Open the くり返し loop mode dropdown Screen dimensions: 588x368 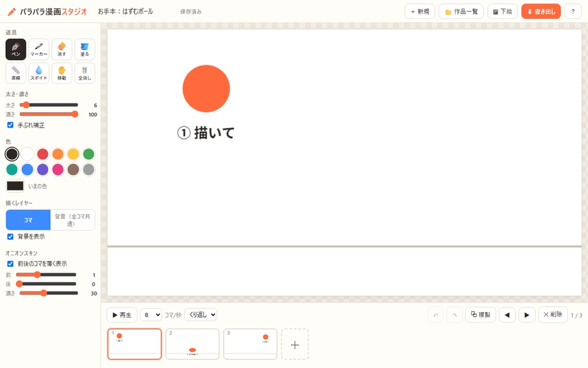tap(200, 315)
